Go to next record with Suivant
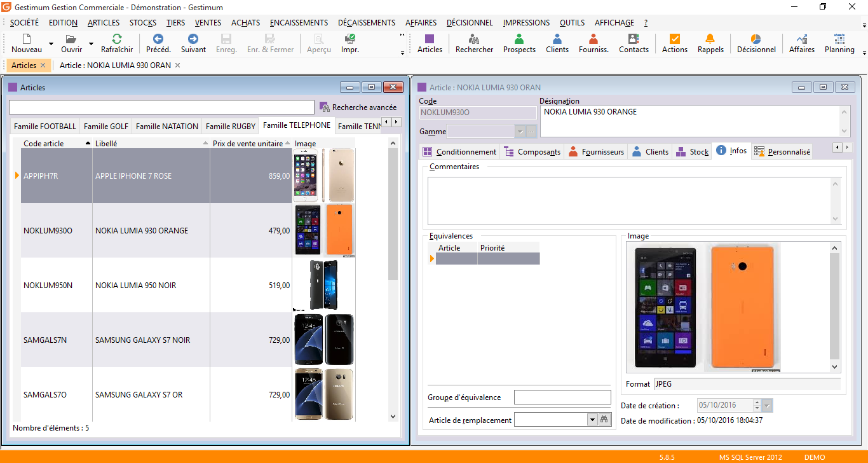 point(193,43)
